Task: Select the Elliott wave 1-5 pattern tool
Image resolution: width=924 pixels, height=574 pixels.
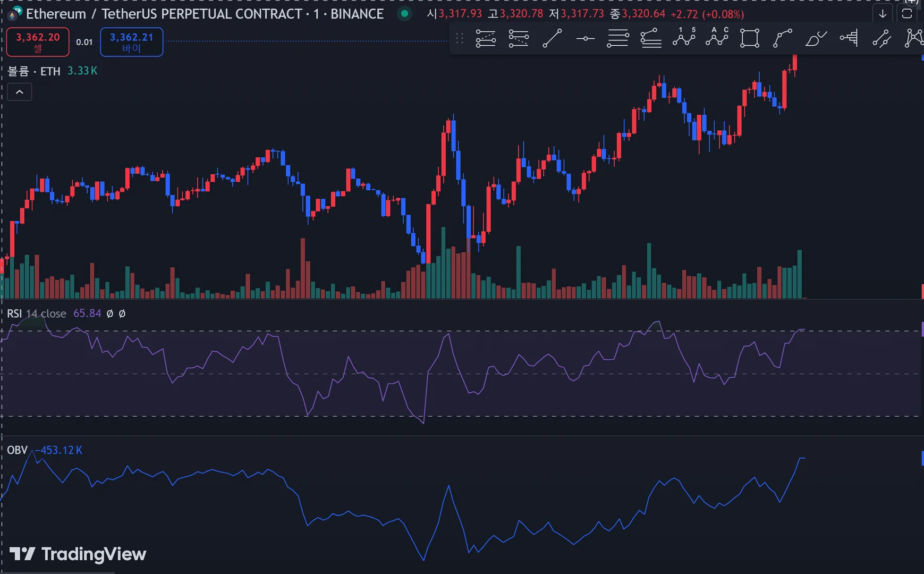Action: coord(684,37)
